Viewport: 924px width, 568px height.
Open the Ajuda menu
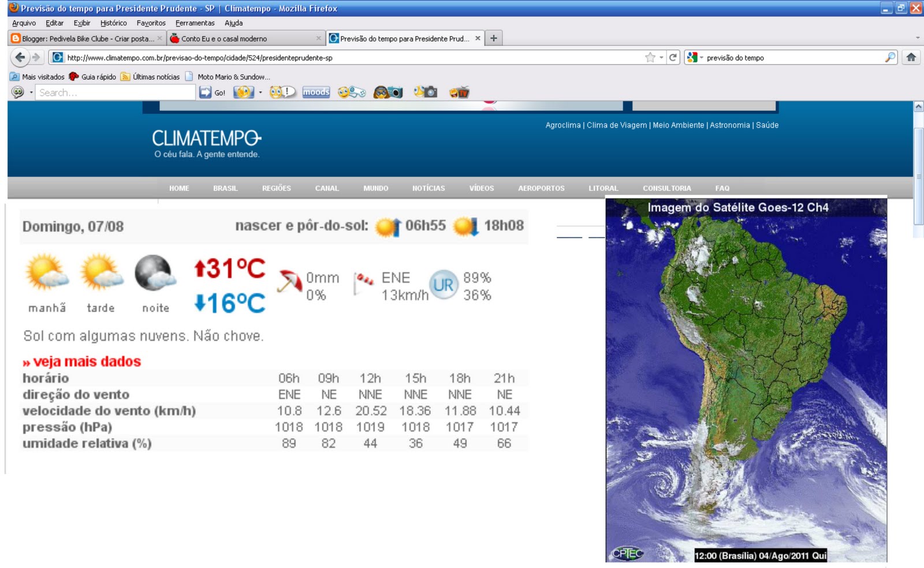coord(233,23)
